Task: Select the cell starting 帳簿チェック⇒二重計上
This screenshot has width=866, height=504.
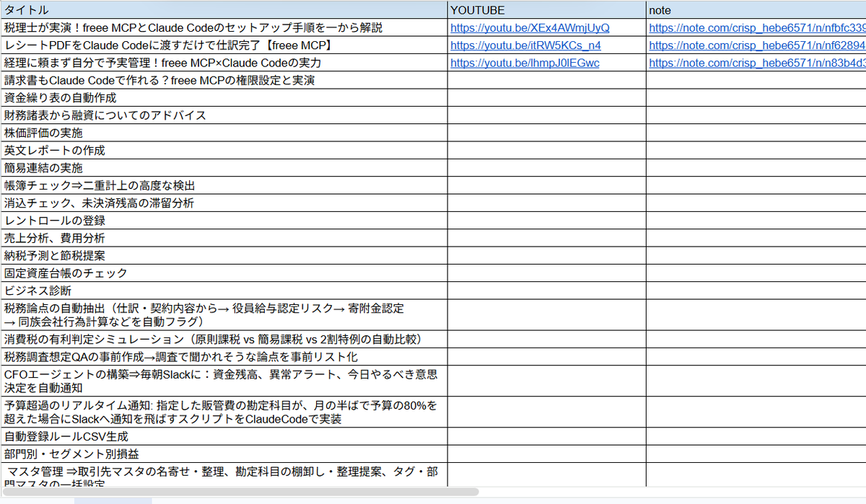Action: [224, 186]
